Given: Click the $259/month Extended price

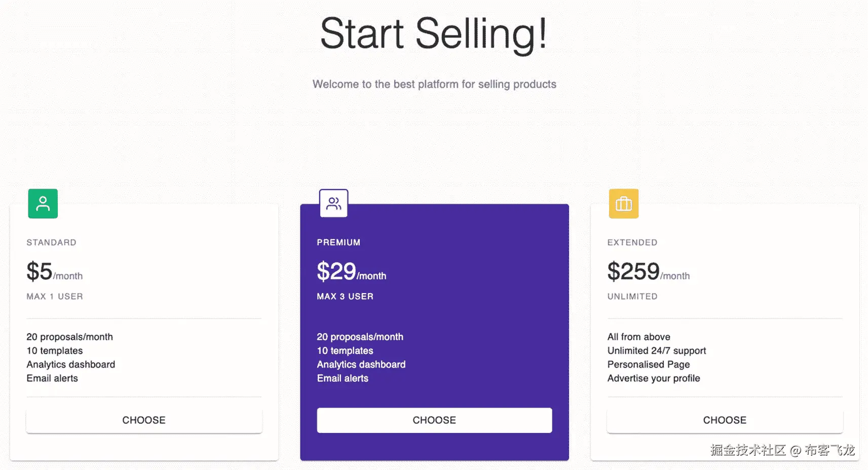Looking at the screenshot, I should 648,272.
